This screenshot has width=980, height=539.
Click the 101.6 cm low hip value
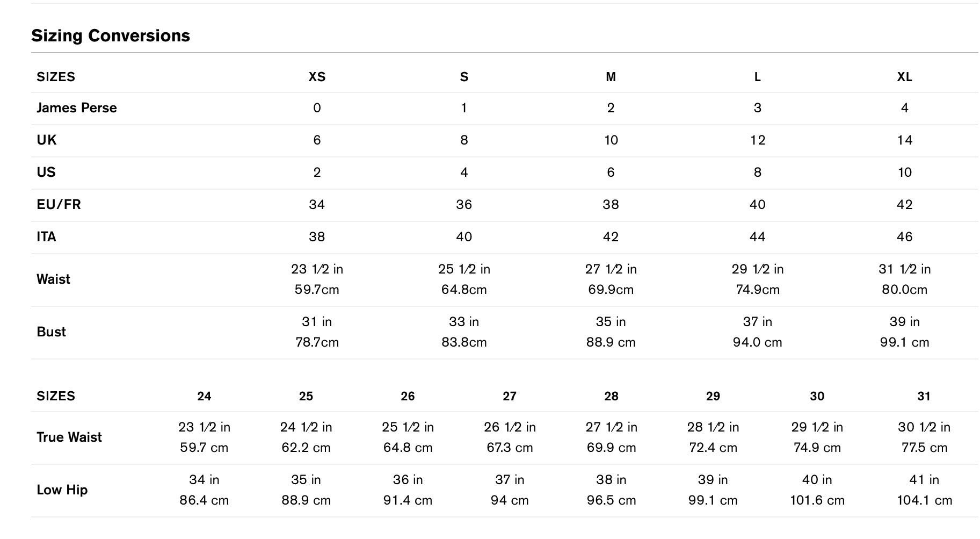[817, 500]
